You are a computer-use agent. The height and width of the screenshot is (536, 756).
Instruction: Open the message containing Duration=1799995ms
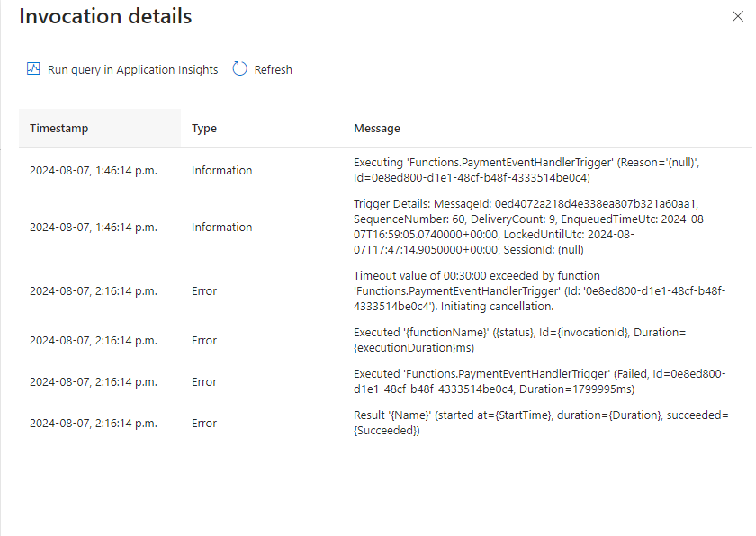click(x=539, y=381)
